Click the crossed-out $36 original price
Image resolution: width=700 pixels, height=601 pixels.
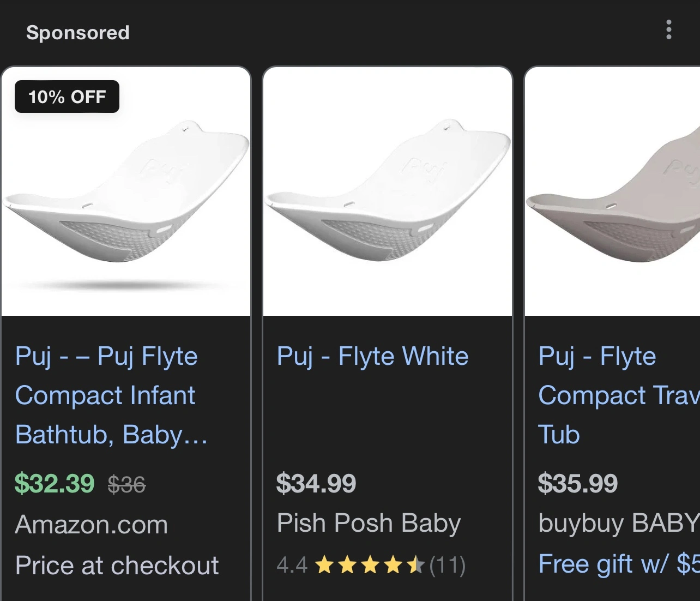[126, 484]
